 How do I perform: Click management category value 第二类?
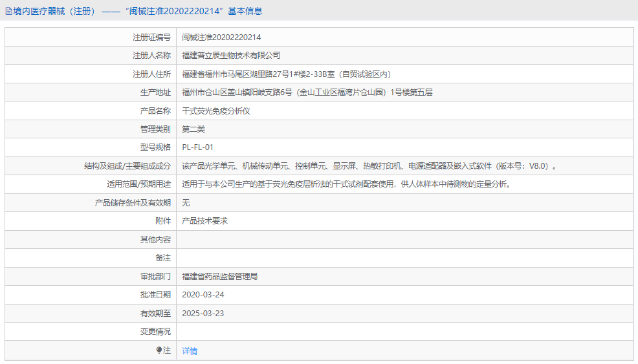click(x=193, y=129)
